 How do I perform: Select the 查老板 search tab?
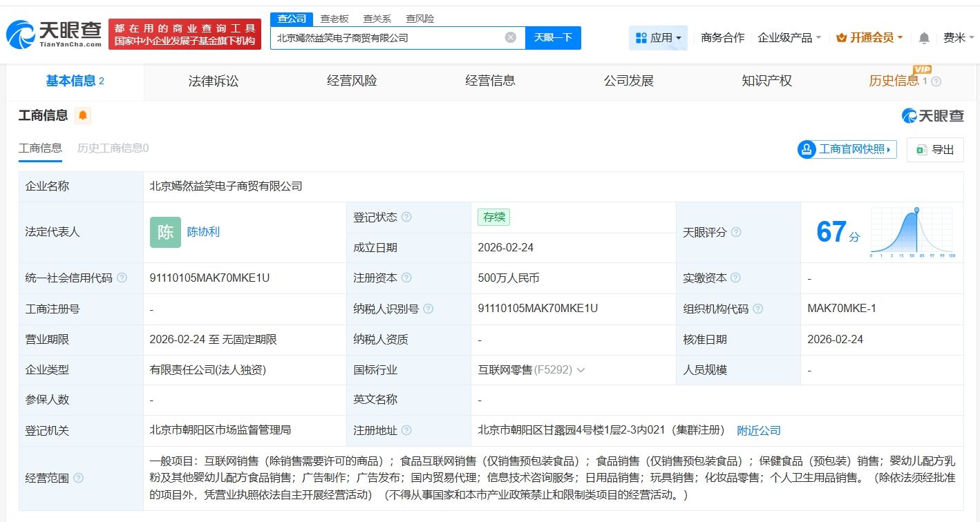334,19
